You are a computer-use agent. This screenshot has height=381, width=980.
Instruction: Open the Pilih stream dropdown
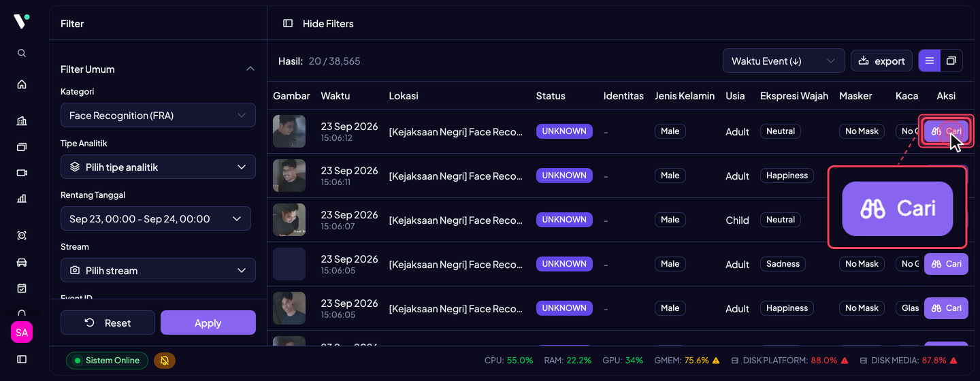pyautogui.click(x=158, y=270)
